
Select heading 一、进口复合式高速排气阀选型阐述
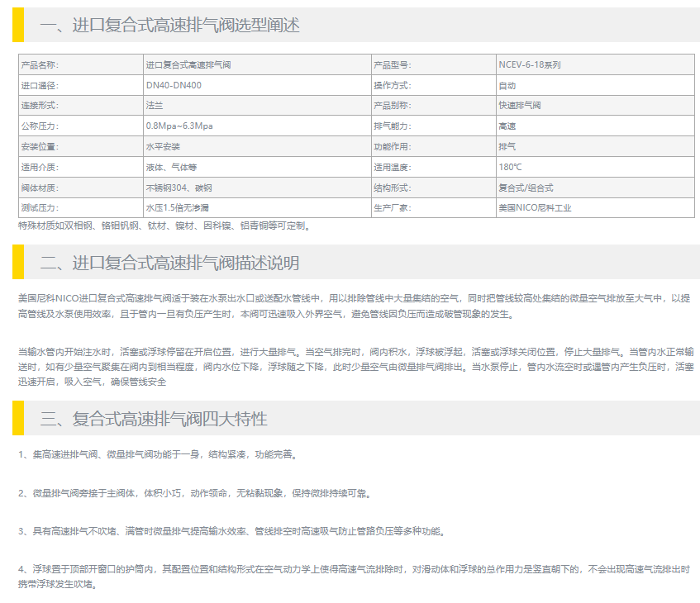[169, 26]
